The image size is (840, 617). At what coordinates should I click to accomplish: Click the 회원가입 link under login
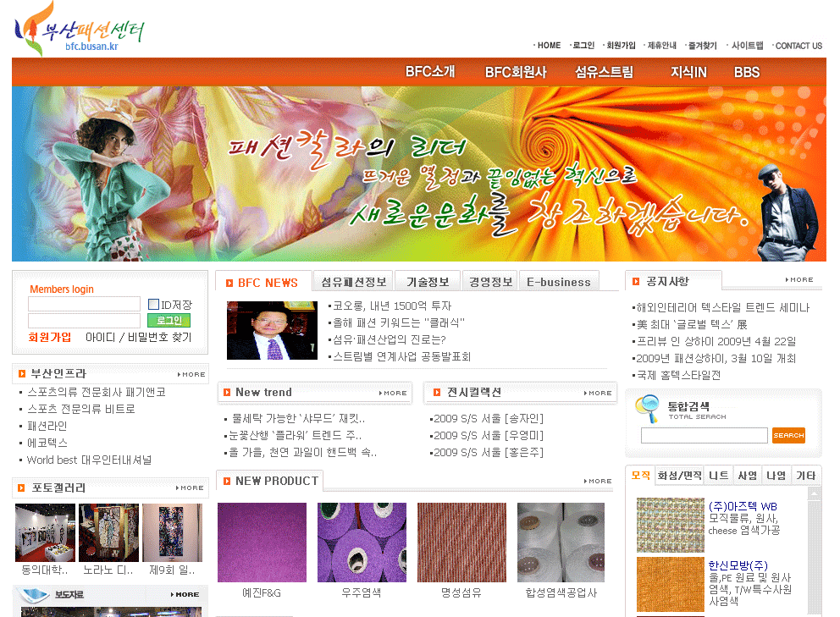(x=50, y=337)
